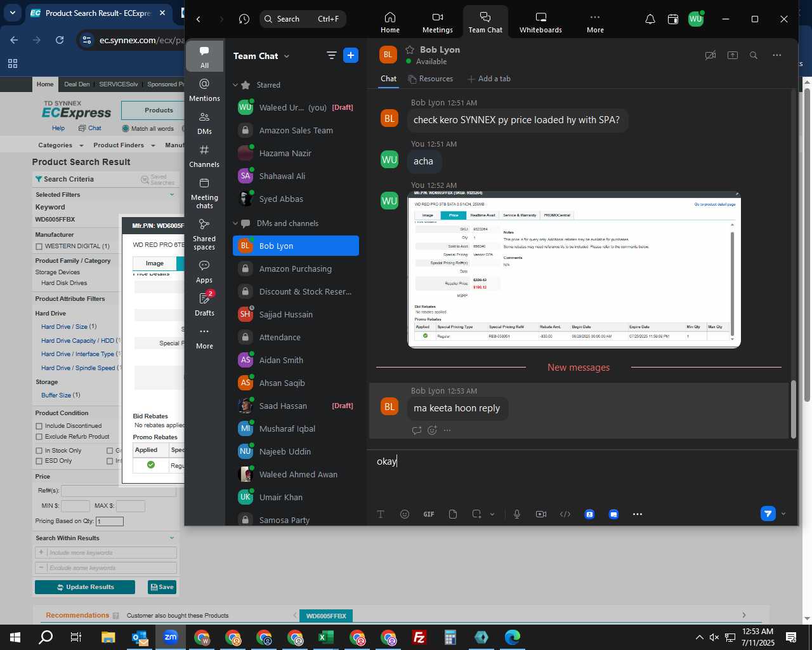
Task: Open Zoom notifications bell
Action: (650, 19)
